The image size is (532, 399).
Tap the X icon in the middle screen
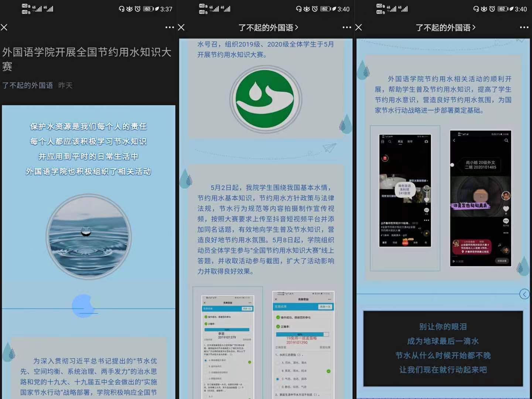click(181, 27)
